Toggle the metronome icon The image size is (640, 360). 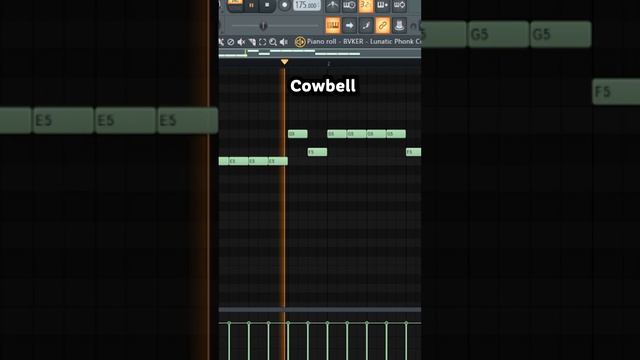[333, 5]
